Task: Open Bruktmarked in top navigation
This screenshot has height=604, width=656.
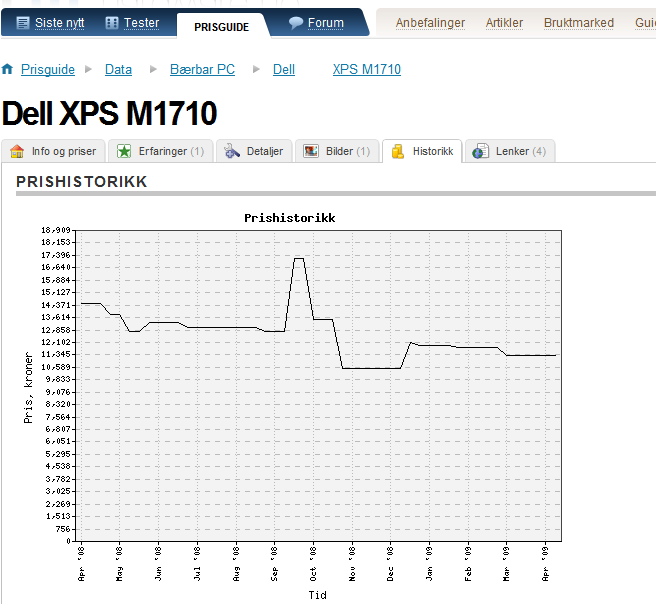Action: [579, 23]
